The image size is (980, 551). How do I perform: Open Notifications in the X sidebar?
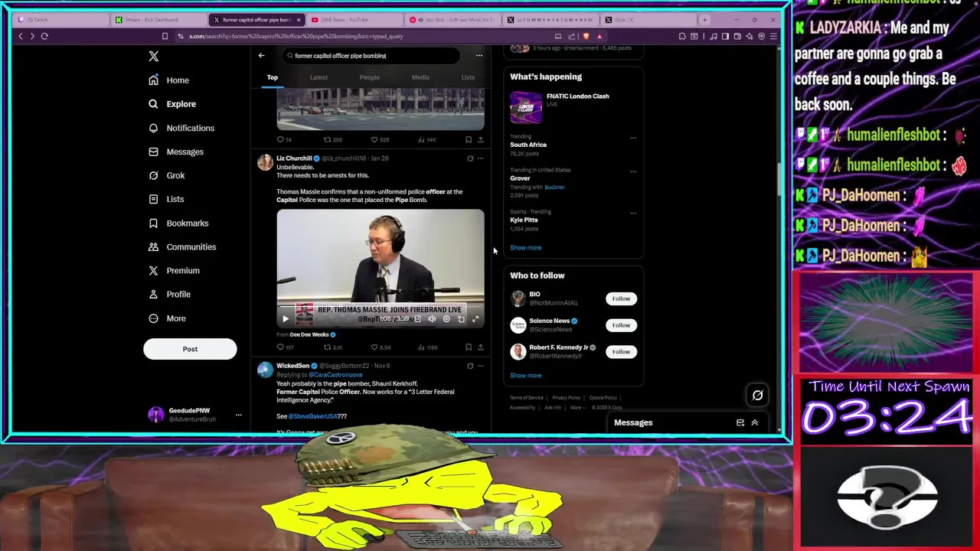[181, 128]
